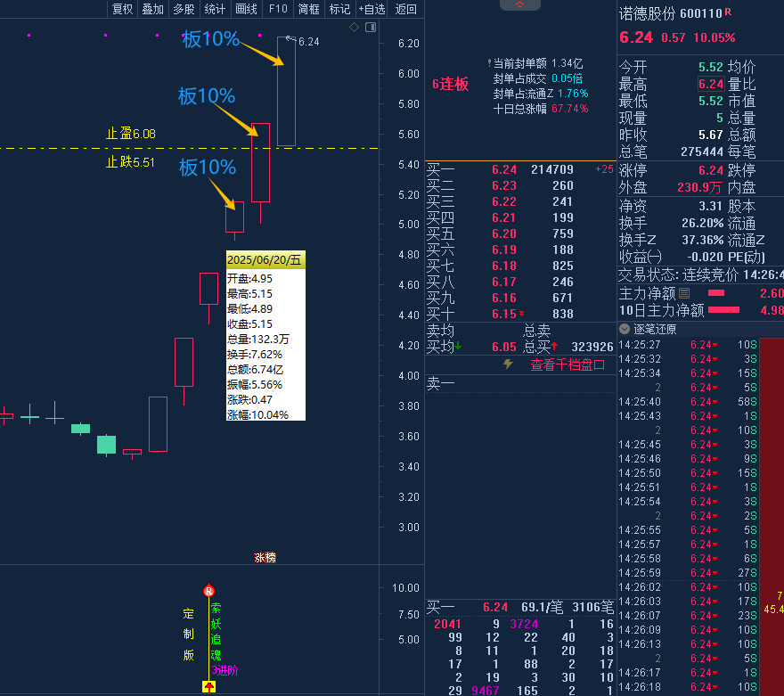The width and height of the screenshot is (784, 696).
Task: Toggle the chart panel layout icon
Action: pyautogui.click(x=371, y=27)
